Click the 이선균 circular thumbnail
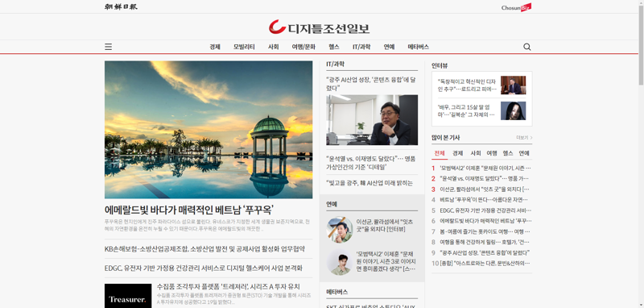The width and height of the screenshot is (644, 308). (x=339, y=230)
